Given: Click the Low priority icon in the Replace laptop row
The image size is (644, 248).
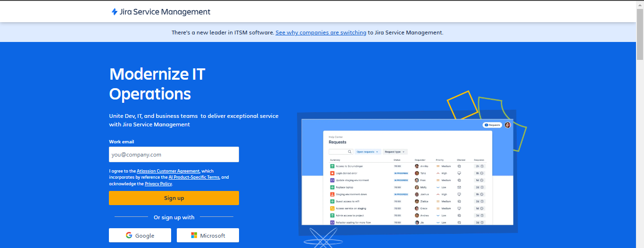Looking at the screenshot, I should pyautogui.click(x=438, y=187).
